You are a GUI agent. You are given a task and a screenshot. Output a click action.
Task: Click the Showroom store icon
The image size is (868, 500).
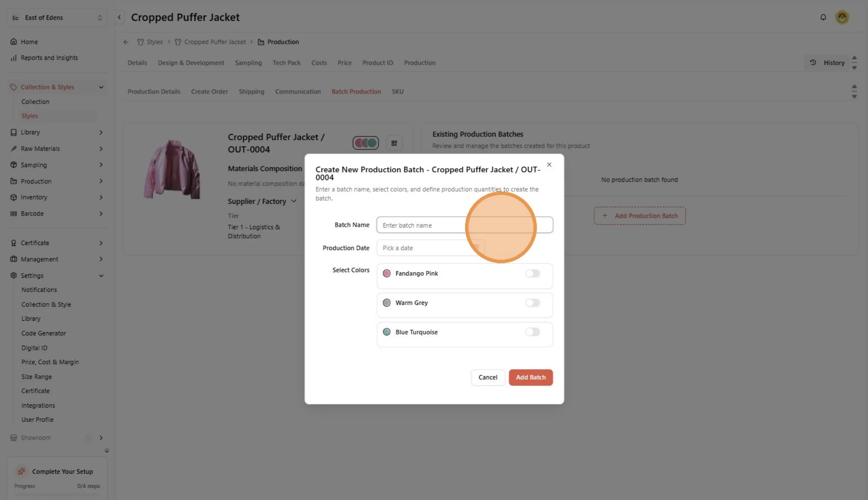point(14,438)
